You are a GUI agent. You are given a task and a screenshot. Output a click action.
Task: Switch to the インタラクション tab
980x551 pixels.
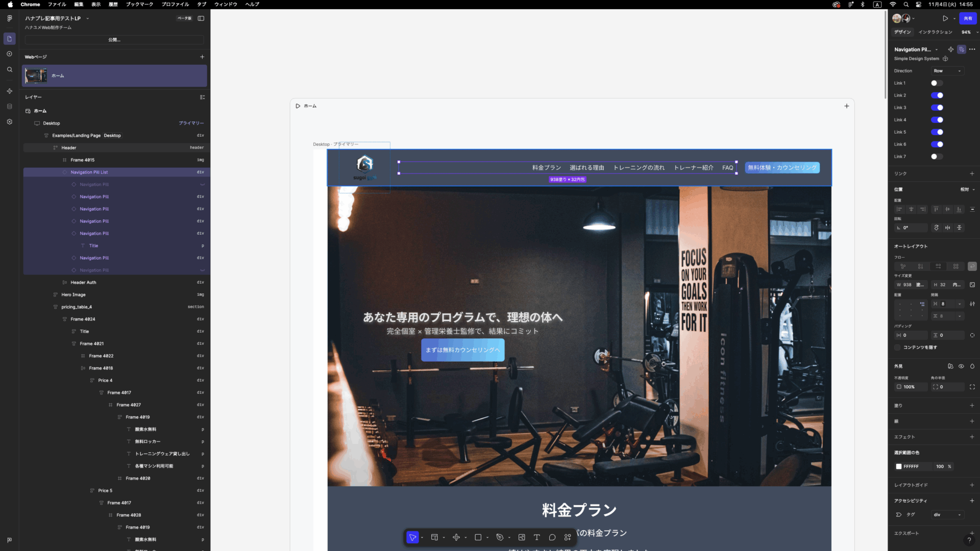point(935,32)
